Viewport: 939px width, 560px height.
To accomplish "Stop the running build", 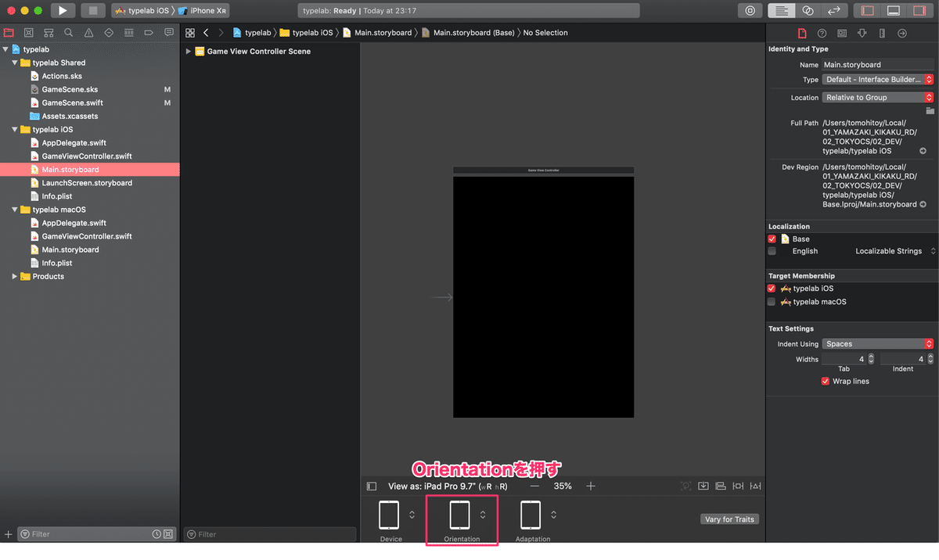I will point(93,11).
